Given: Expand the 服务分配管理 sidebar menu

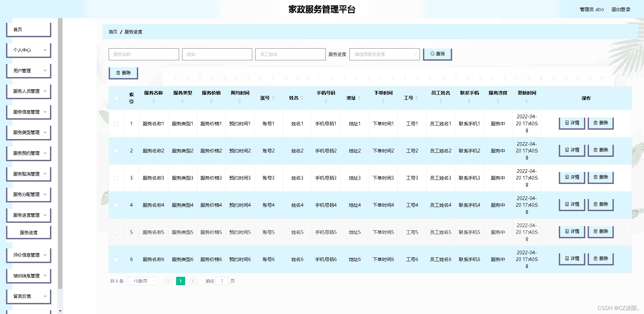Looking at the screenshot, I should coord(29,194).
